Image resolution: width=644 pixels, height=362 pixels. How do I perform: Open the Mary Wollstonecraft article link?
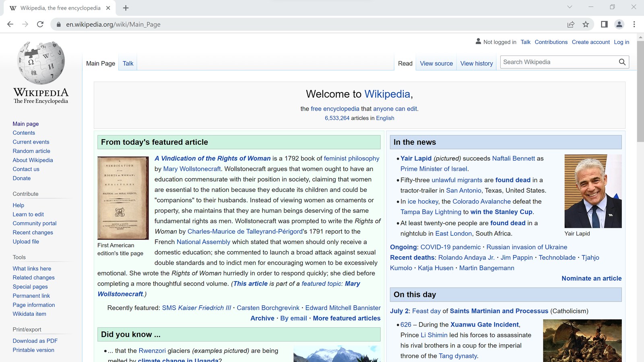(x=192, y=169)
